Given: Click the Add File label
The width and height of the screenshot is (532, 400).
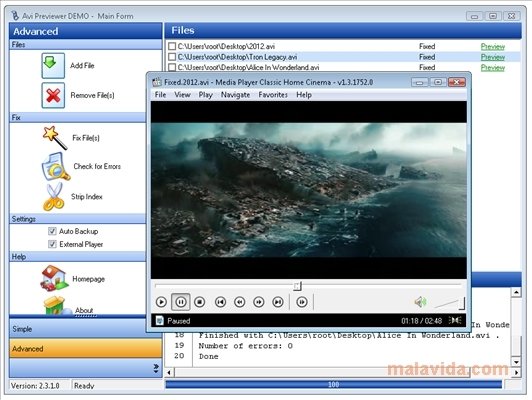Looking at the screenshot, I should tap(82, 65).
